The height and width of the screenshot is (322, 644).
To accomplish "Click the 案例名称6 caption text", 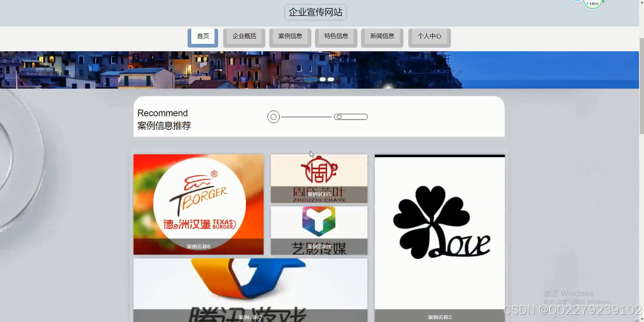I will click(x=198, y=247).
